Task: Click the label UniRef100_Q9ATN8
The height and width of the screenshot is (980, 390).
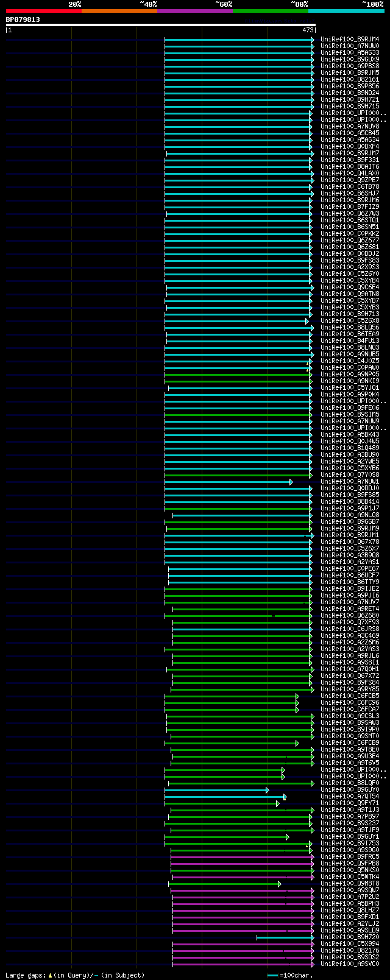Action: click(x=350, y=294)
